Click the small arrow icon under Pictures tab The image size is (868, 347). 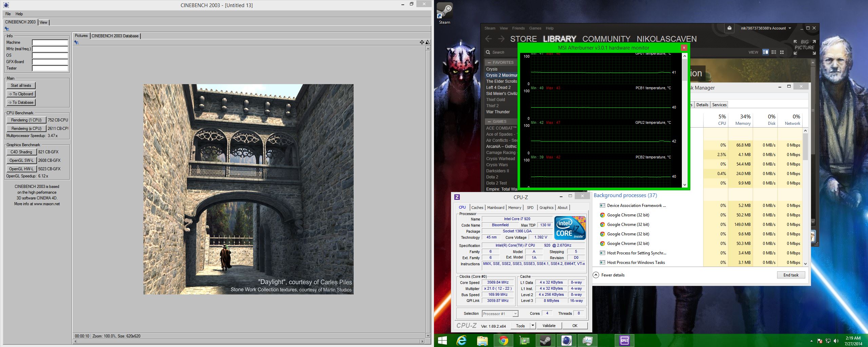[76, 42]
